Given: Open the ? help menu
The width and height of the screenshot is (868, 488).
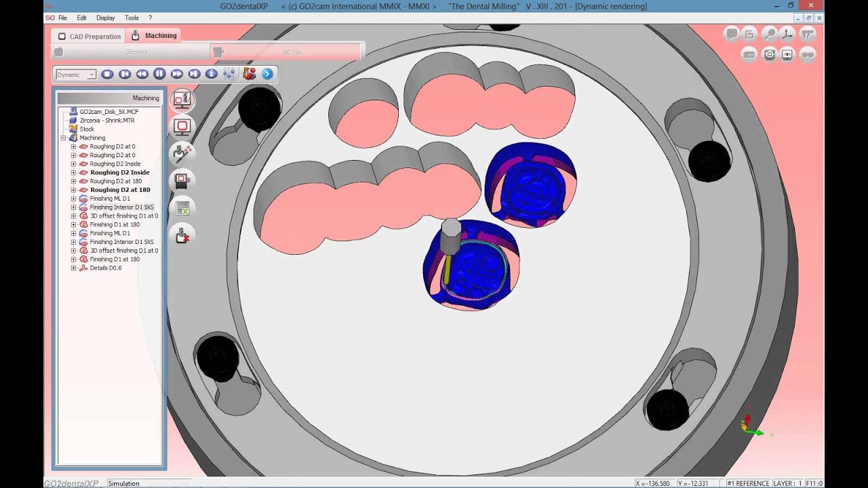Looking at the screenshot, I should point(150,18).
